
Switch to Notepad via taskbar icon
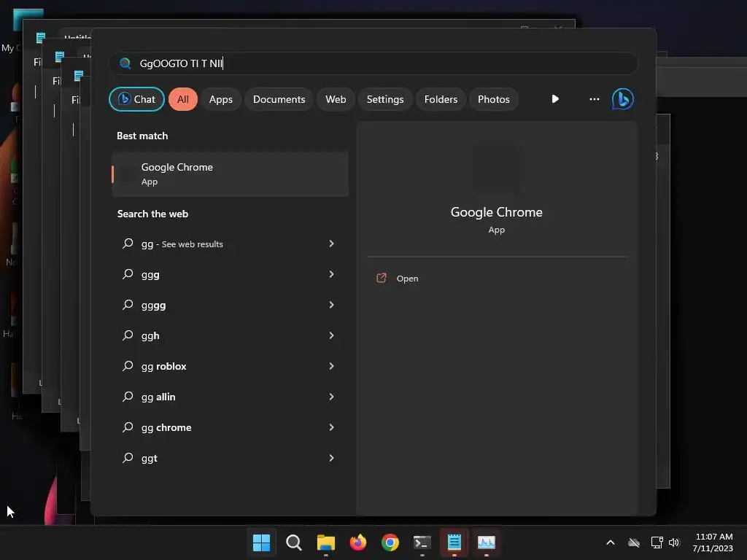click(x=454, y=542)
